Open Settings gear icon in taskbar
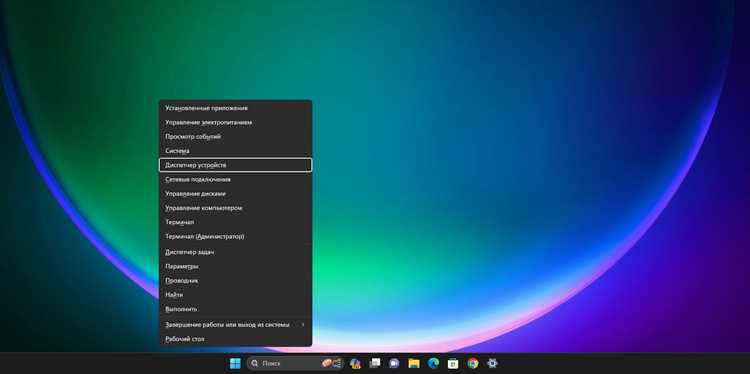Viewport: 750px width, 374px height. (492, 363)
